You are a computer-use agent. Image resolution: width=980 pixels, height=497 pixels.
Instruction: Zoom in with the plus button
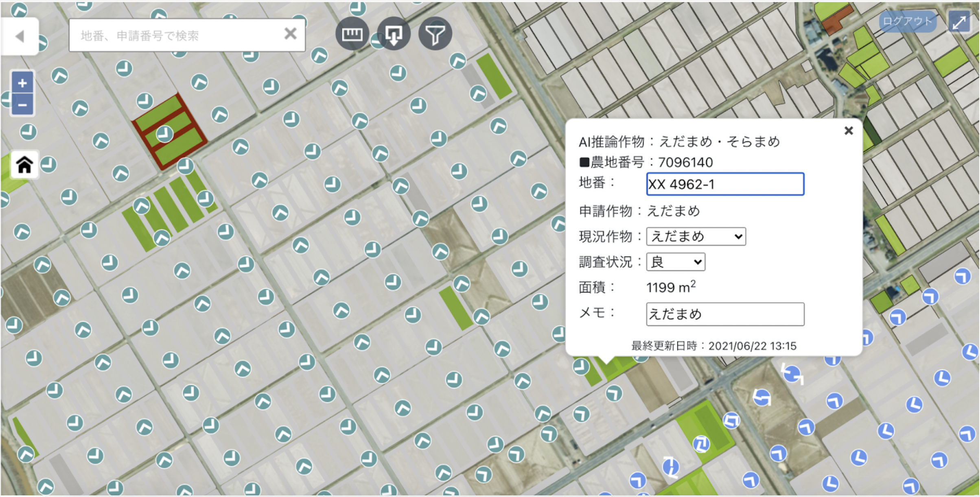click(22, 83)
